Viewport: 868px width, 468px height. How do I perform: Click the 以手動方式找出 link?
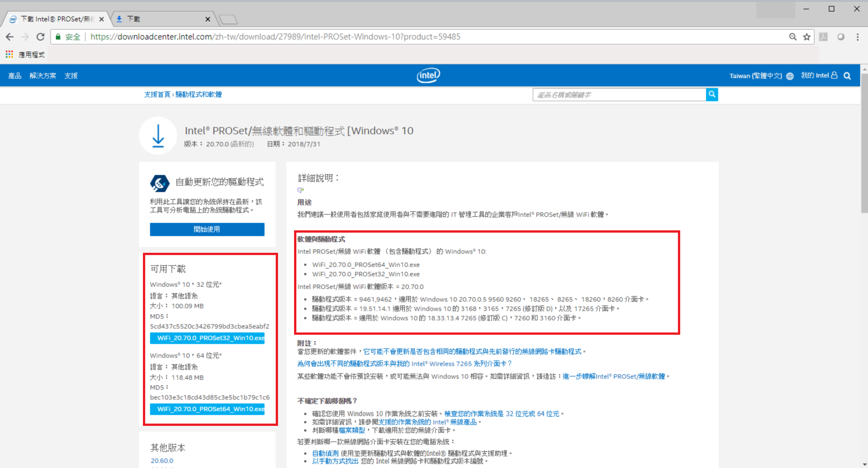tap(335, 461)
